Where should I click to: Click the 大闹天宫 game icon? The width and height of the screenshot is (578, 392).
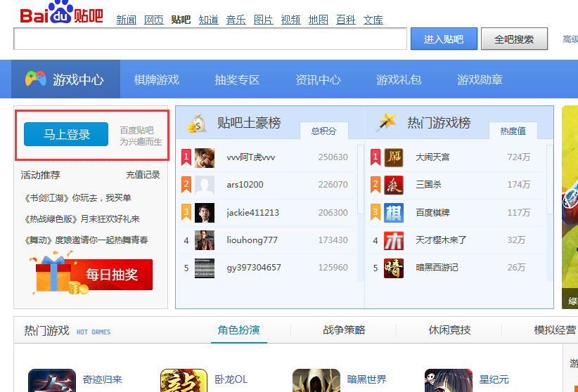click(394, 157)
